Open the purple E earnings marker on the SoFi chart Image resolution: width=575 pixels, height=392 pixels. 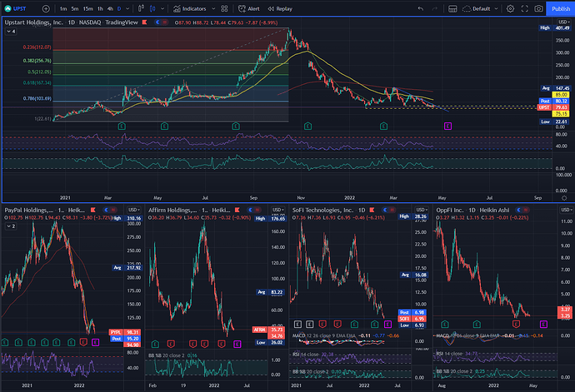(x=387, y=325)
